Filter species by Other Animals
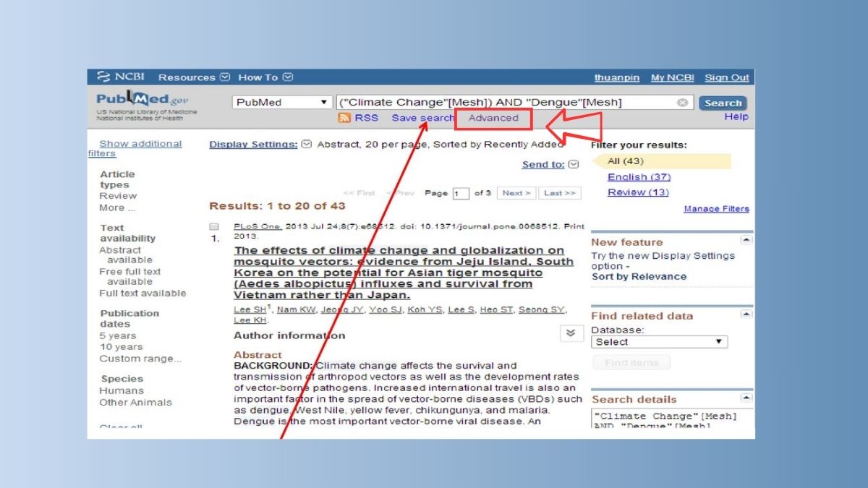This screenshot has width=868, height=488. click(x=135, y=402)
